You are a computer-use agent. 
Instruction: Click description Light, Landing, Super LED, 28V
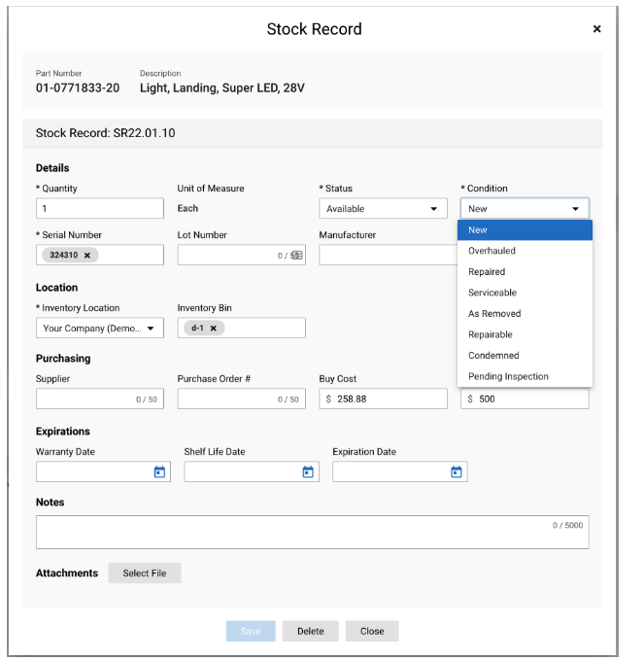point(222,88)
